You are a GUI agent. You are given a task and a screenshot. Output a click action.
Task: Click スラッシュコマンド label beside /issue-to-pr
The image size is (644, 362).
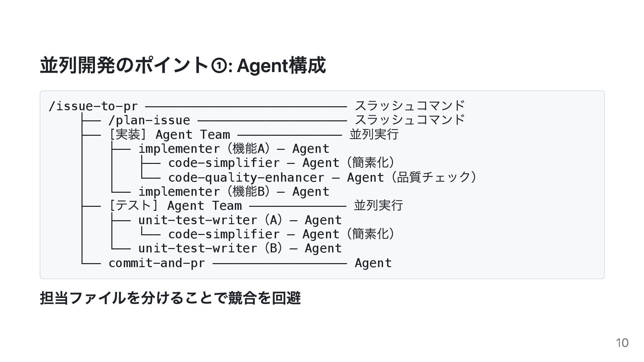click(410, 106)
